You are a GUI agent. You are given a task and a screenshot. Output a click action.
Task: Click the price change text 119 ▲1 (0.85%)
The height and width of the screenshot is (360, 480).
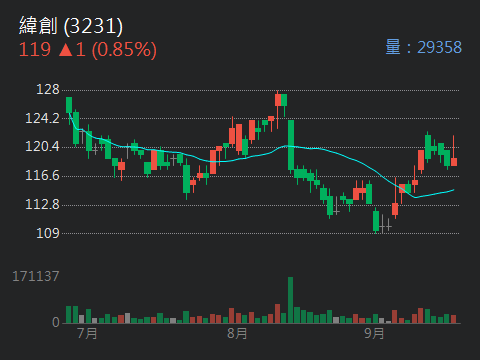88,50
